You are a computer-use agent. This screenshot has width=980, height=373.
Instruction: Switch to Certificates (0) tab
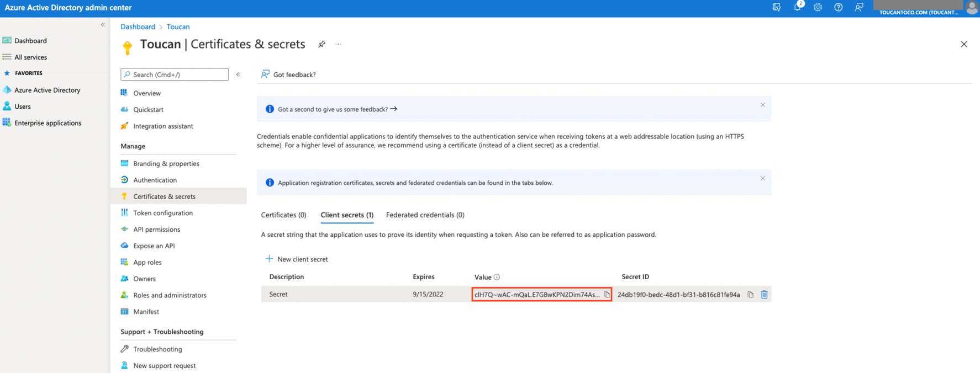pos(283,215)
